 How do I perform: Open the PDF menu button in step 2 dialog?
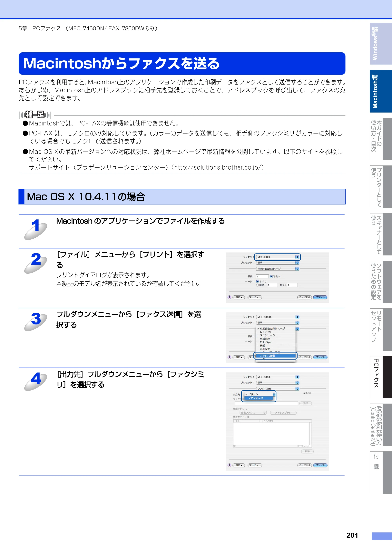pos(239,297)
